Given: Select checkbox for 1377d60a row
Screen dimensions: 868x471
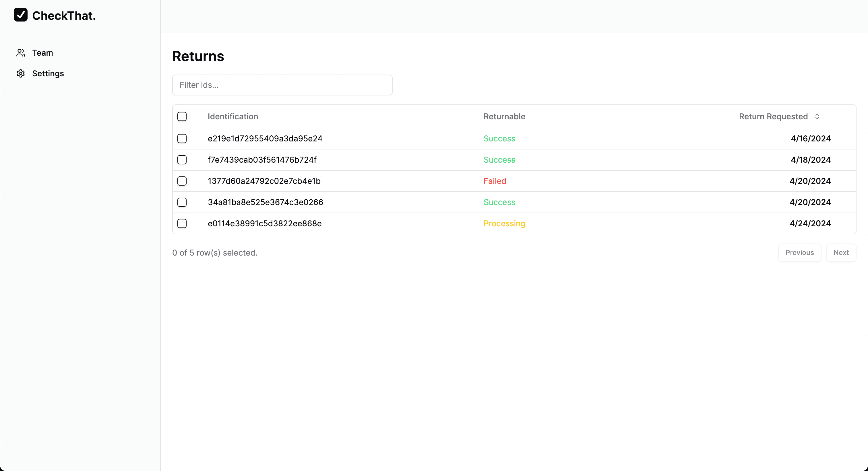Looking at the screenshot, I should pyautogui.click(x=182, y=181).
